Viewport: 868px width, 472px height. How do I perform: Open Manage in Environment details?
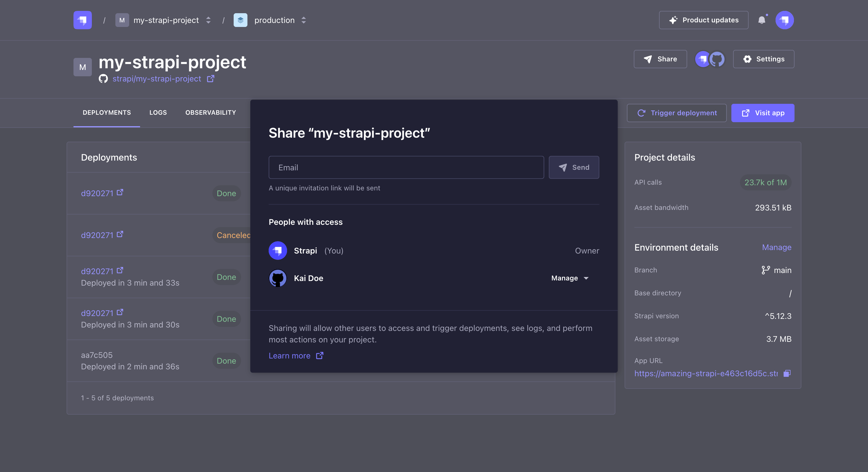pyautogui.click(x=777, y=247)
